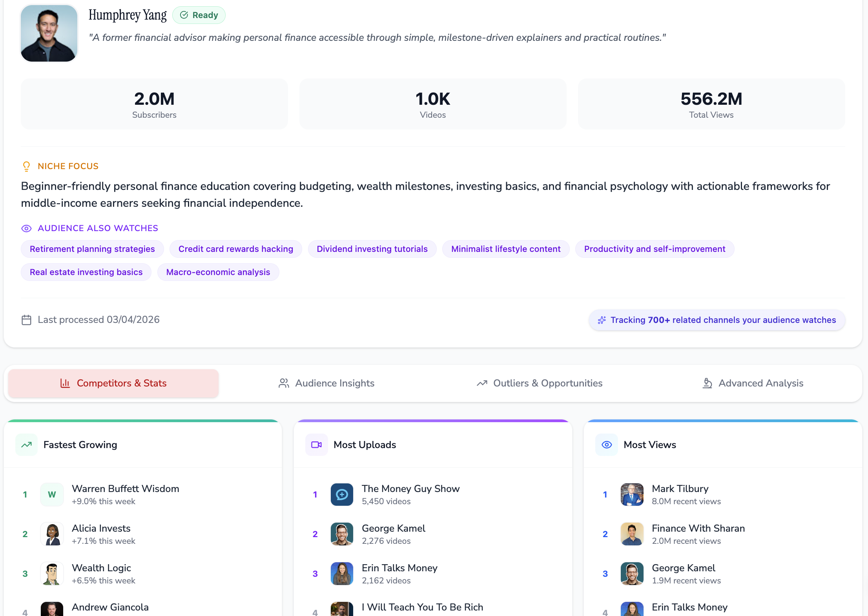Switch to the Audience Insights tab
The width and height of the screenshot is (868, 616).
[326, 383]
